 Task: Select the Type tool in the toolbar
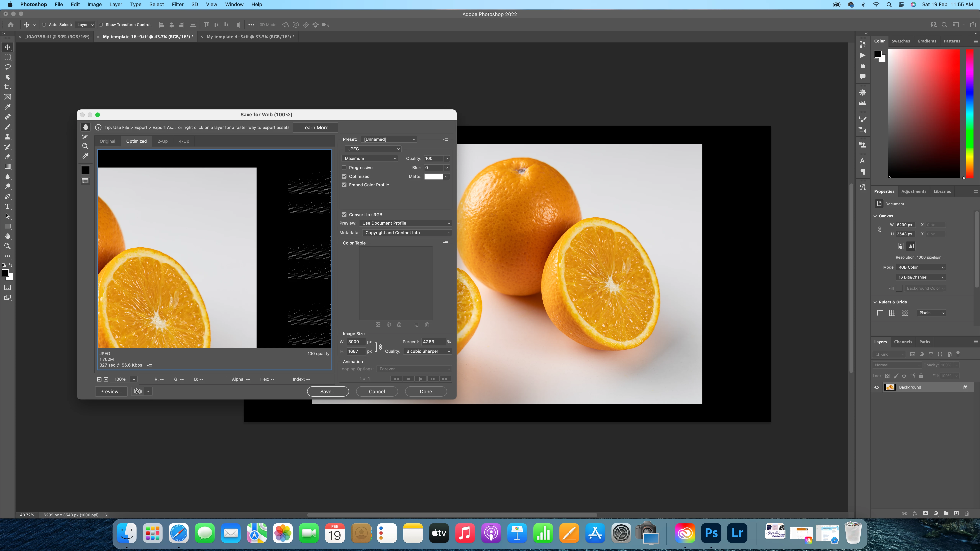[8, 206]
